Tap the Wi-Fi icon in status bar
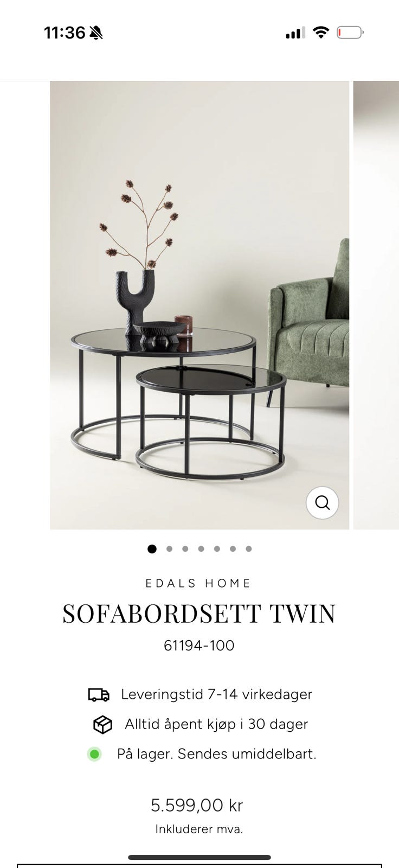This screenshot has width=399, height=868. coord(321,33)
